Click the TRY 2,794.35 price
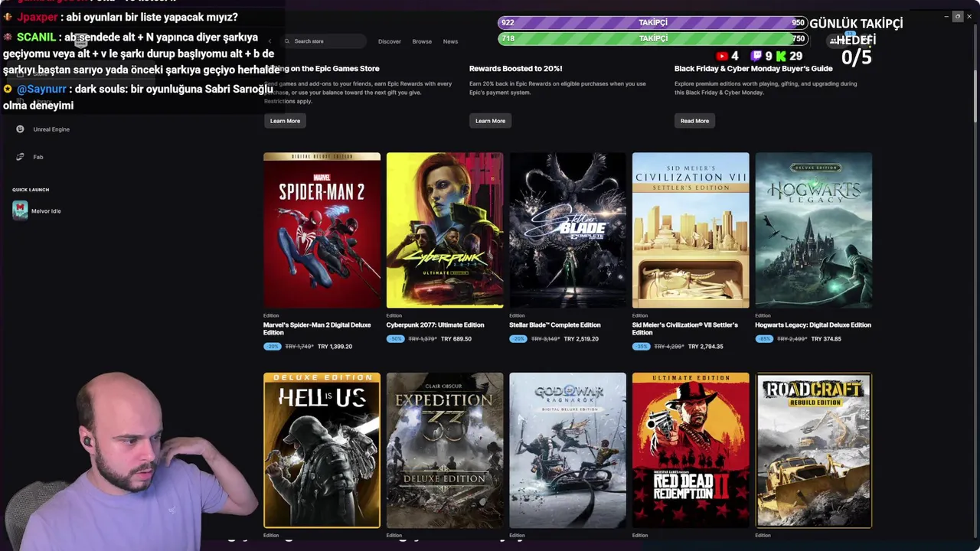Viewport: 980px width, 551px height. [x=705, y=347]
